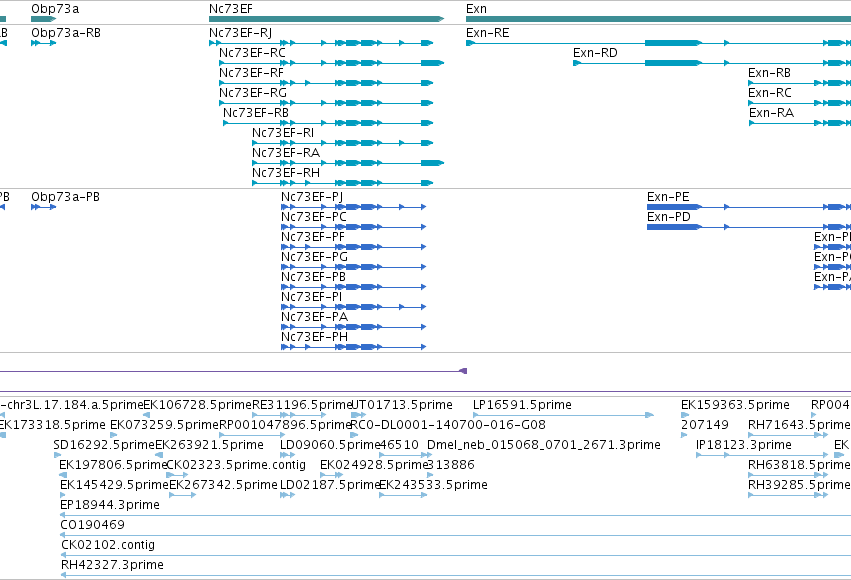
Task: Select transcript Exn-RB
Action: point(769,73)
